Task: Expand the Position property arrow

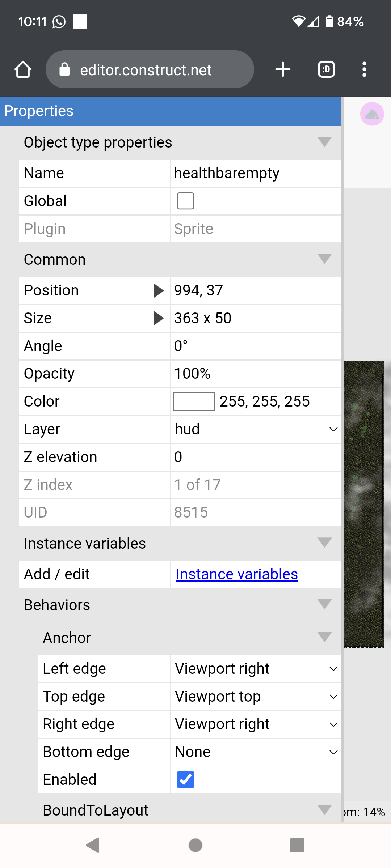Action: click(x=158, y=290)
